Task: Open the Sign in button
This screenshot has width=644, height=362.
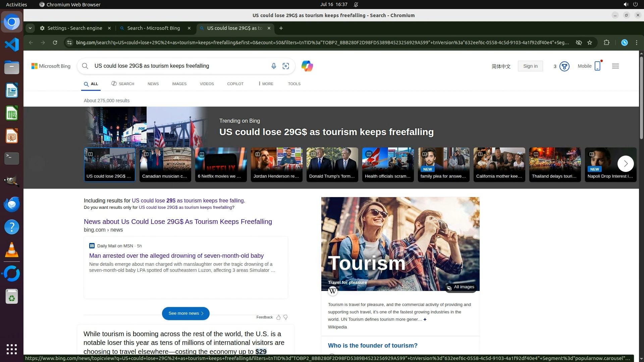Action: point(530,66)
